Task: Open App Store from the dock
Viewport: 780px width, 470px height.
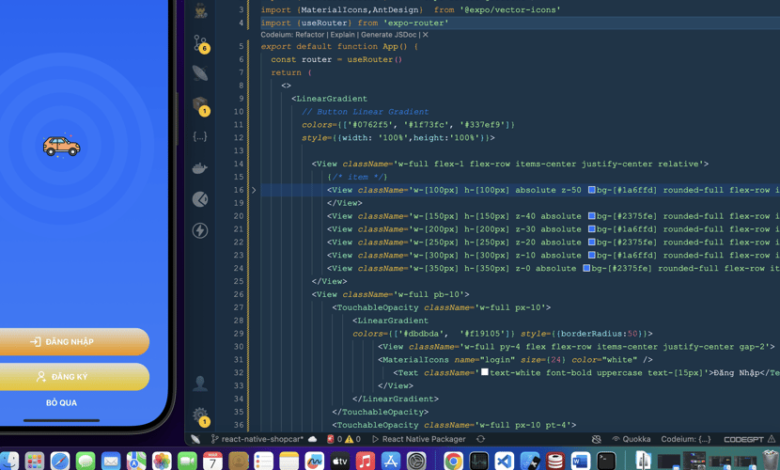Action: pos(390,461)
